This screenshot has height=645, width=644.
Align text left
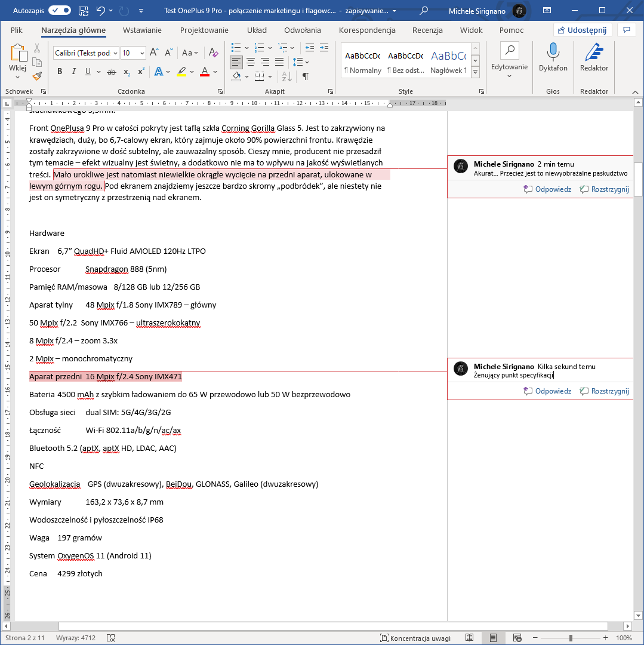coord(236,62)
